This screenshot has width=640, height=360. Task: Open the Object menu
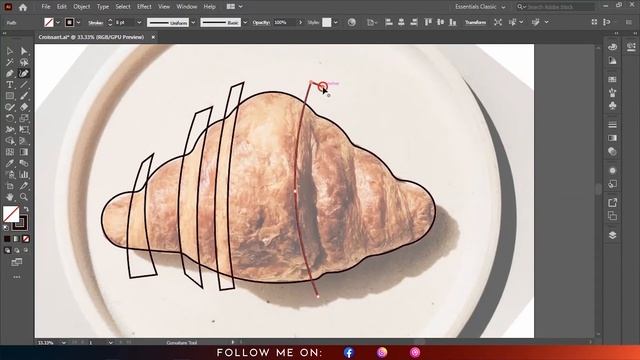[x=82, y=7]
